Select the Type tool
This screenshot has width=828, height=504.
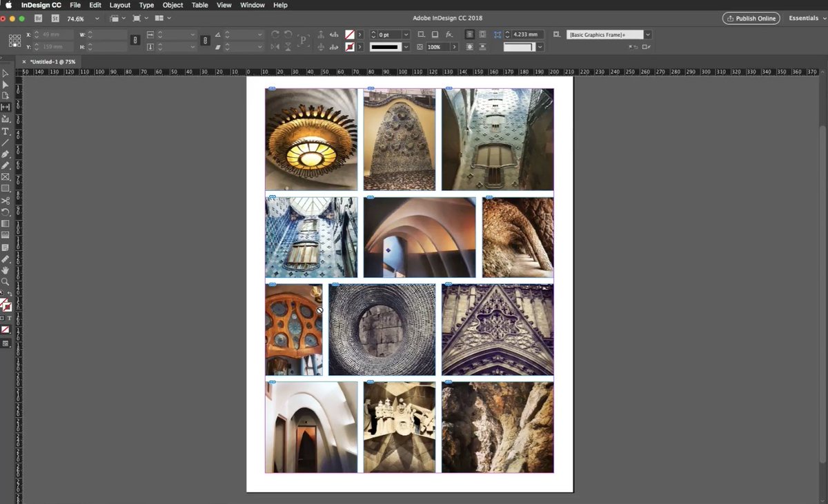click(6, 130)
